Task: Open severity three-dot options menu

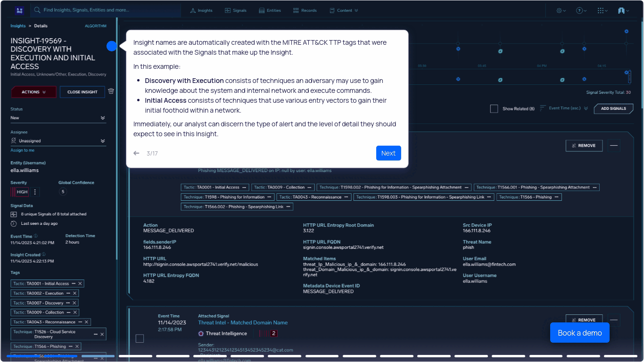Action: 35,192
